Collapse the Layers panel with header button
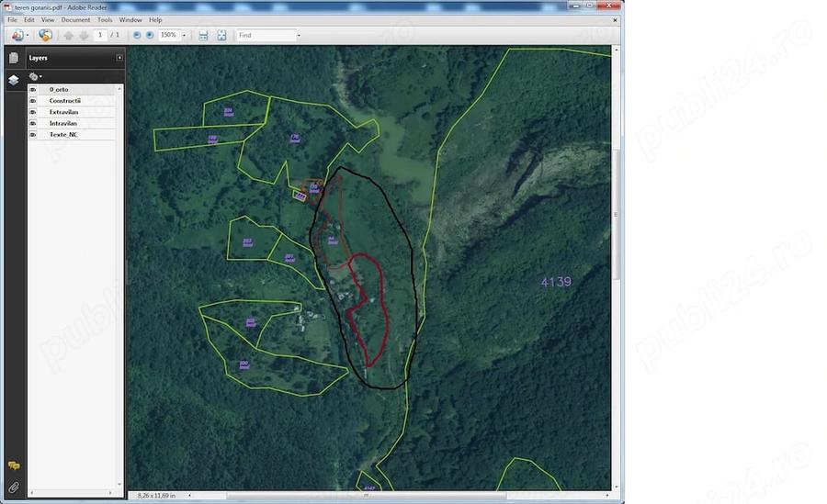827x504 pixels. click(x=119, y=58)
